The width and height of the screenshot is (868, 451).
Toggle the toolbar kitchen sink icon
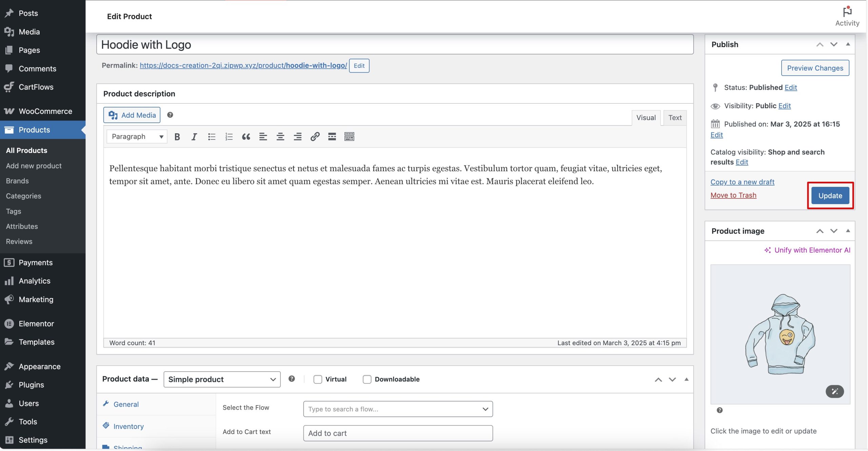[349, 137]
